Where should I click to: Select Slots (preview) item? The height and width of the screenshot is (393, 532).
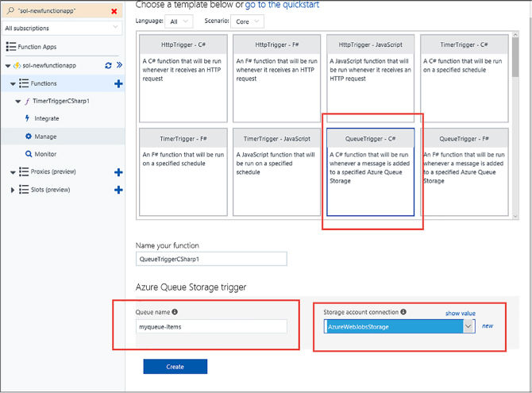pos(51,190)
